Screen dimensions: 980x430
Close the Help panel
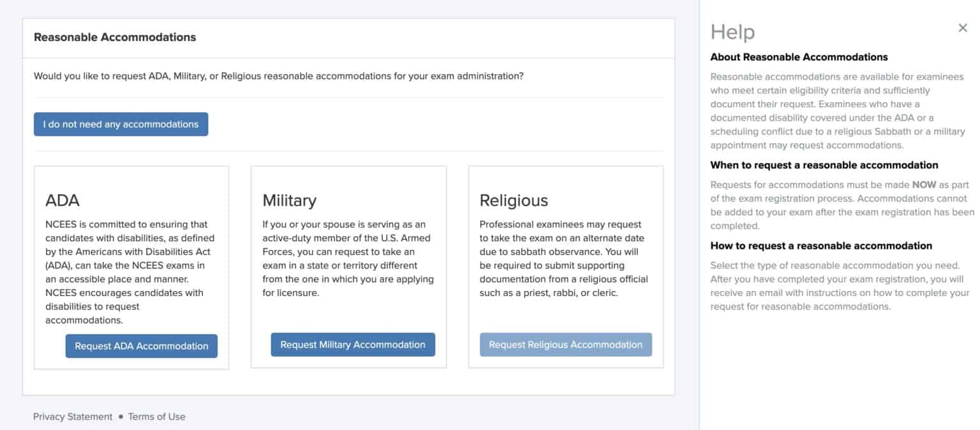click(x=963, y=27)
